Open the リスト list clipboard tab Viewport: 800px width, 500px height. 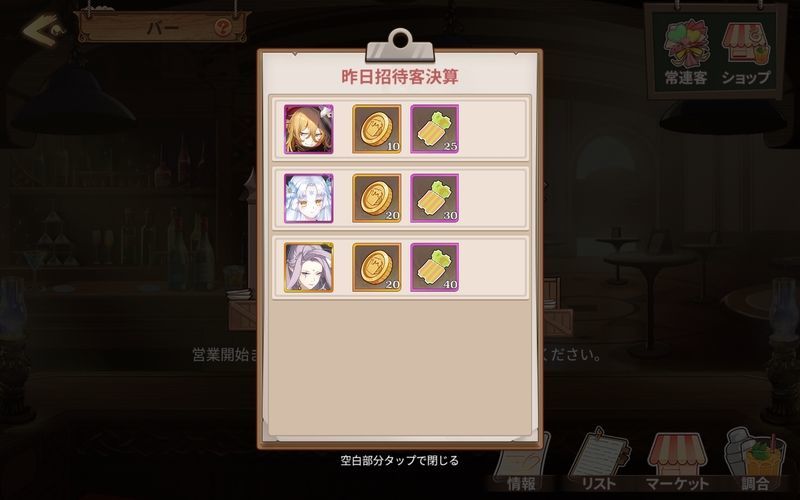point(600,461)
